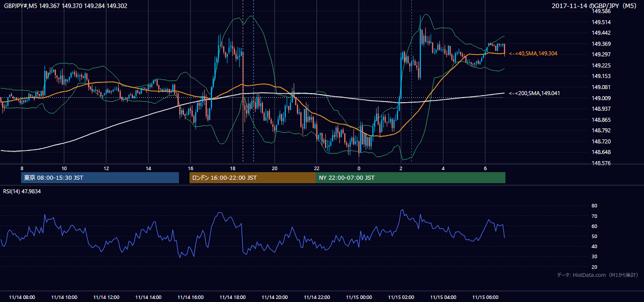Click hour label 22 under the price chart

click(x=317, y=168)
